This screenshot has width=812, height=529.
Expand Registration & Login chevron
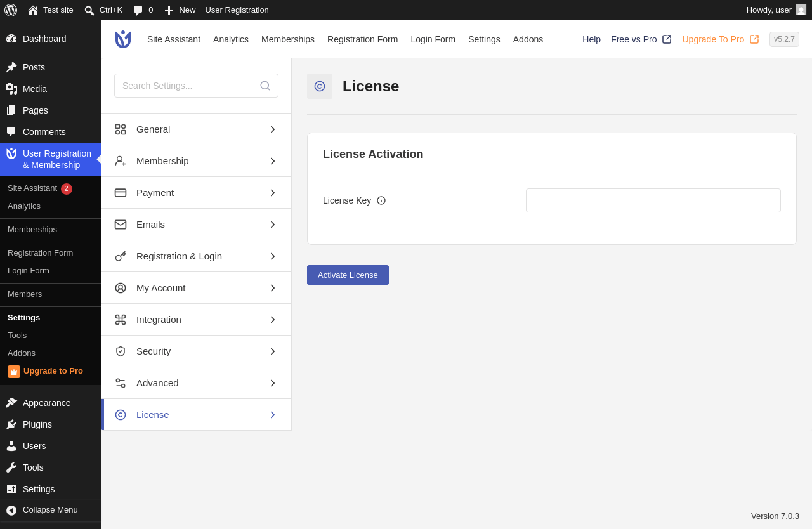click(273, 256)
